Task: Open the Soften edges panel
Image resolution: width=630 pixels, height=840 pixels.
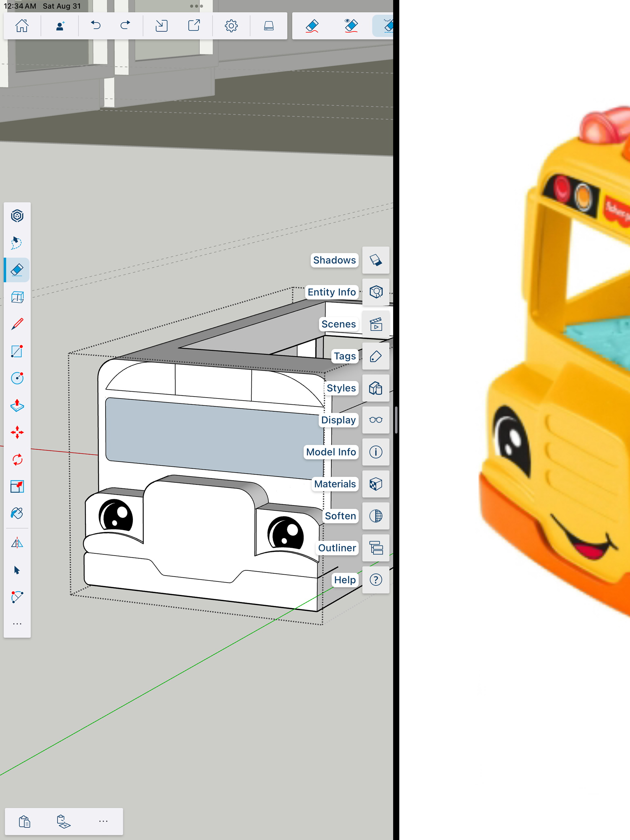Action: 375,516
